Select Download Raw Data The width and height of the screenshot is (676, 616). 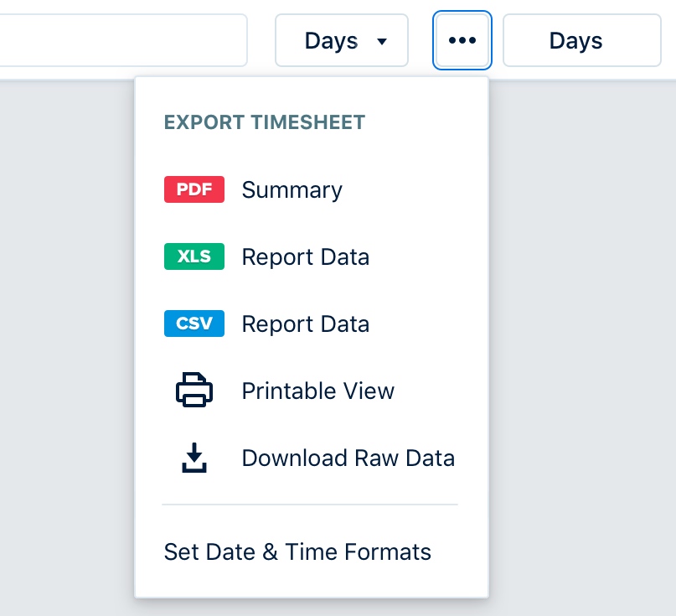pyautogui.click(x=348, y=458)
